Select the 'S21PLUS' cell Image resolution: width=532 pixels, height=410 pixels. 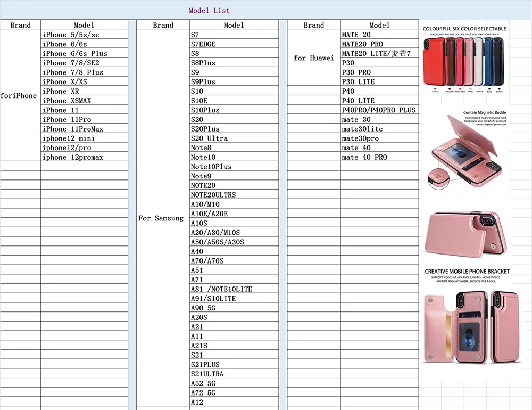(234, 365)
